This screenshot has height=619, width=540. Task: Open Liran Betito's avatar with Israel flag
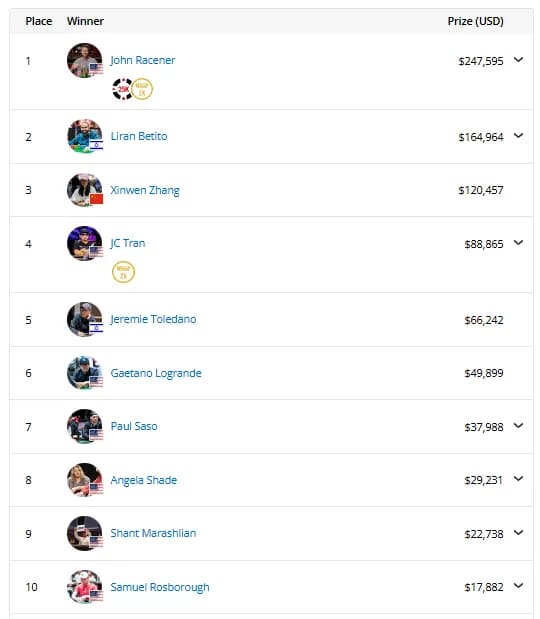84,136
